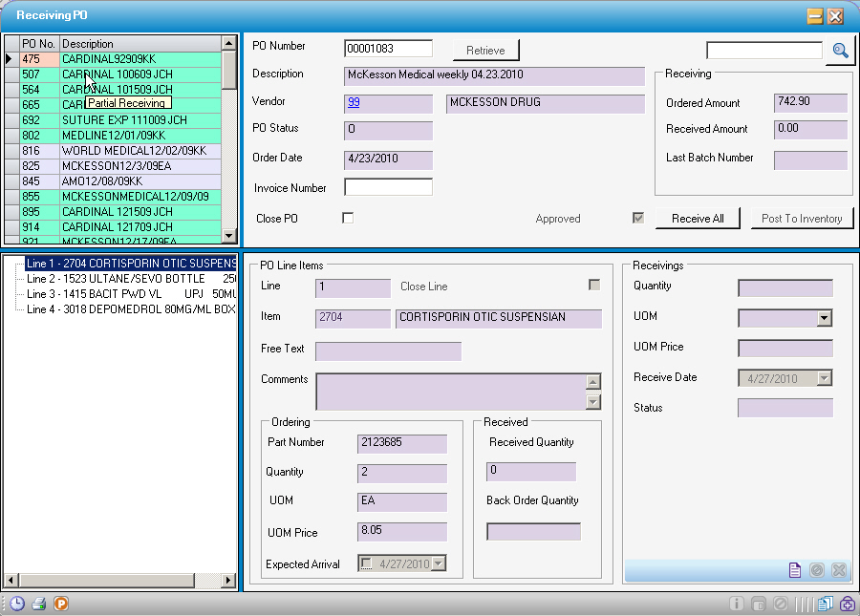Click the vendor 99 hyperlink

[355, 103]
